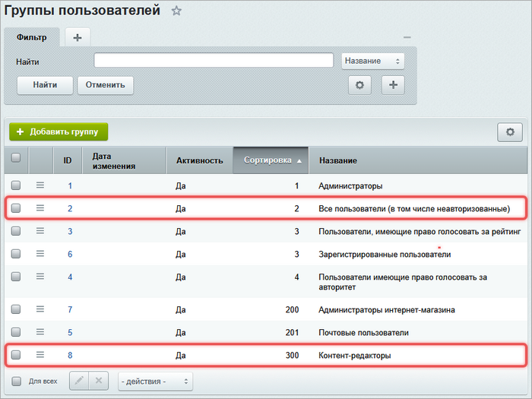Expand the действия actions dropdown
This screenshot has height=399, width=532.
point(155,381)
